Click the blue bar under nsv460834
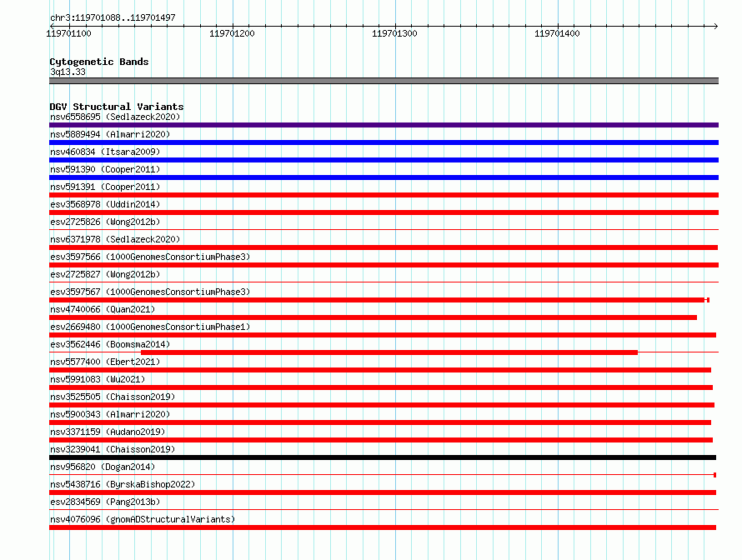Image resolution: width=742 pixels, height=560 pixels. 384,160
